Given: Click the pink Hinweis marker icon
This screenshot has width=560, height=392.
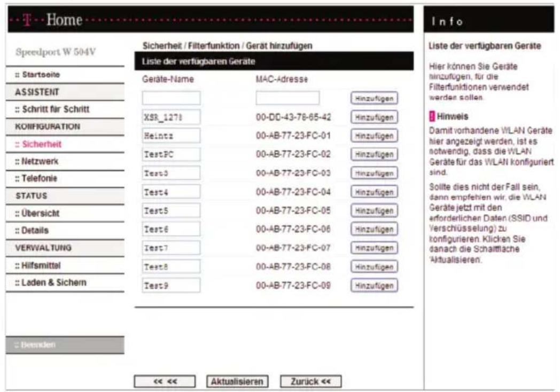Looking at the screenshot, I should coord(432,116).
